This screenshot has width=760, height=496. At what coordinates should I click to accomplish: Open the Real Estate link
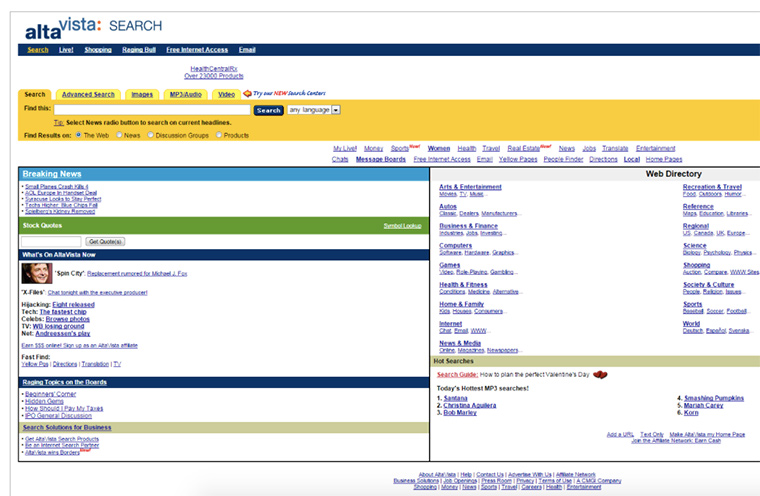click(x=523, y=148)
